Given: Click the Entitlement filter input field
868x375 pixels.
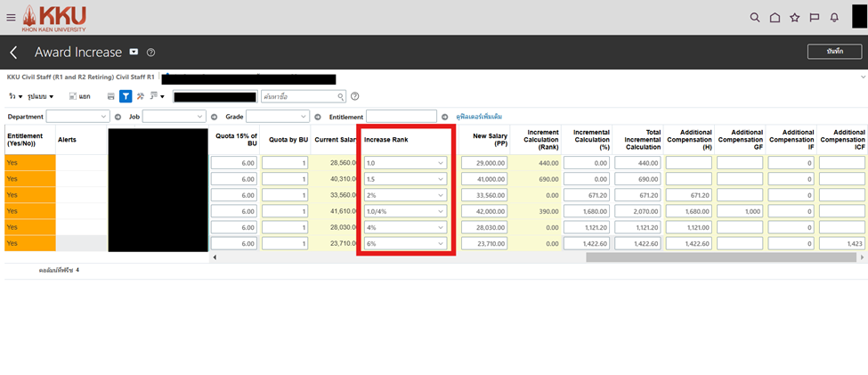Looking at the screenshot, I should (x=402, y=117).
